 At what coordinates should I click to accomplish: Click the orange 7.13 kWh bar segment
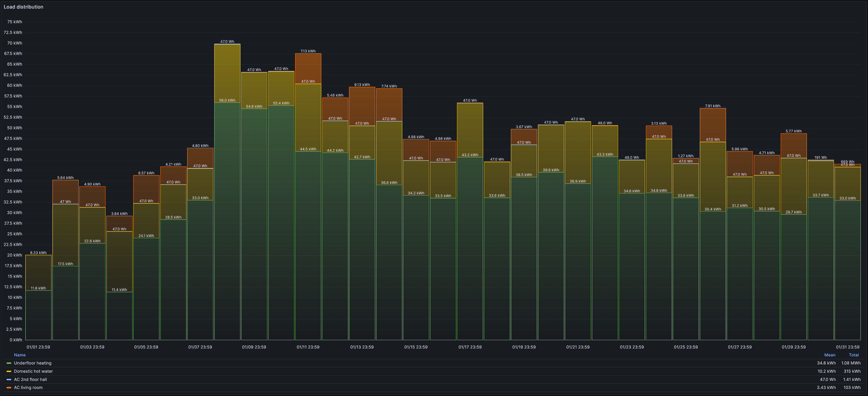click(x=308, y=68)
